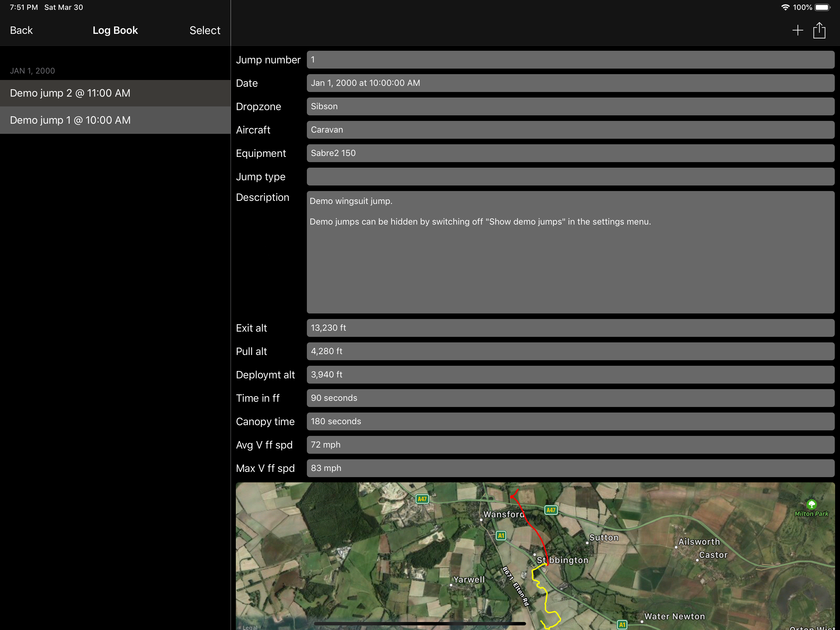
Task: Edit the Dropzone field showing Sibson
Action: [570, 106]
